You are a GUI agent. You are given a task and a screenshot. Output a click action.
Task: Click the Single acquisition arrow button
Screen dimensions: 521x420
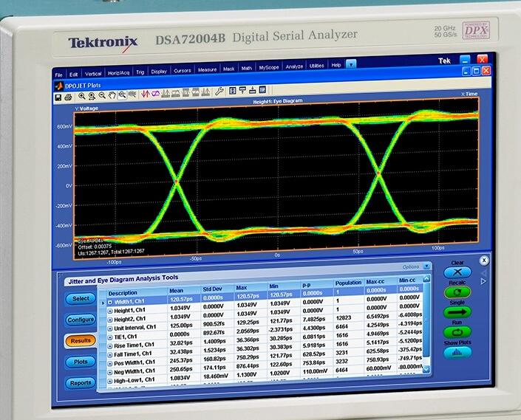(457, 312)
